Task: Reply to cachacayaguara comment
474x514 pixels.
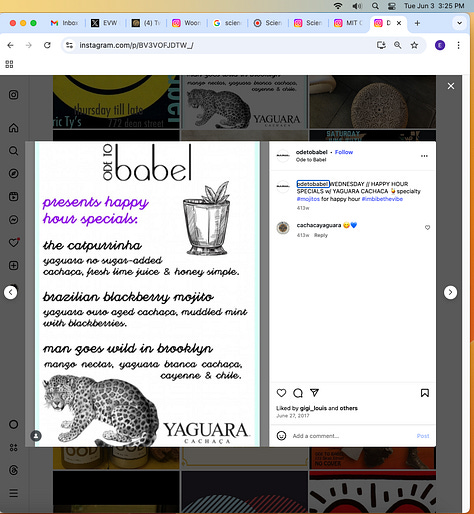Action: pyautogui.click(x=321, y=235)
